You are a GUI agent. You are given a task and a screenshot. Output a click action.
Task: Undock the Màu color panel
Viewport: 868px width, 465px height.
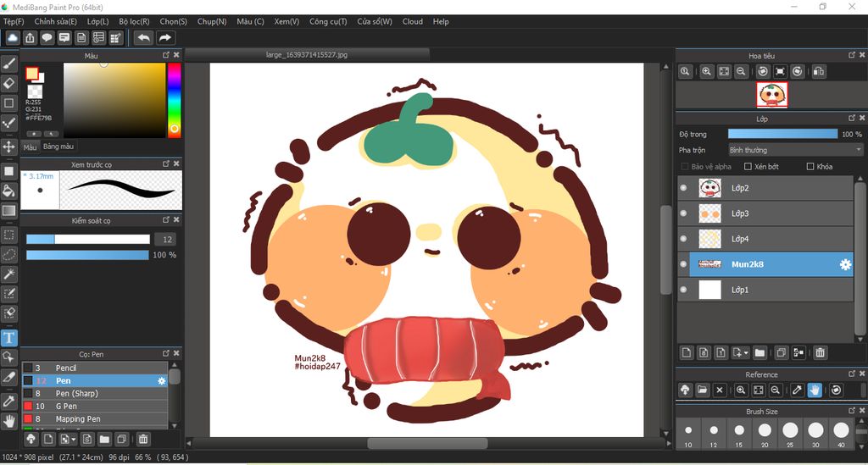coord(166,55)
